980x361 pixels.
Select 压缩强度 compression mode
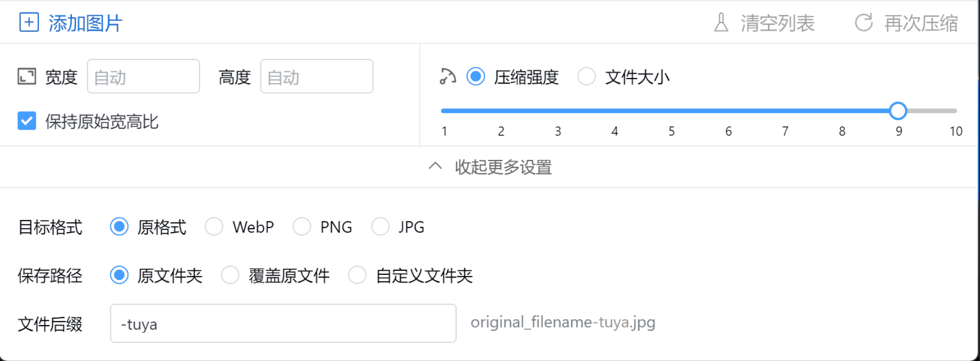pos(476,76)
